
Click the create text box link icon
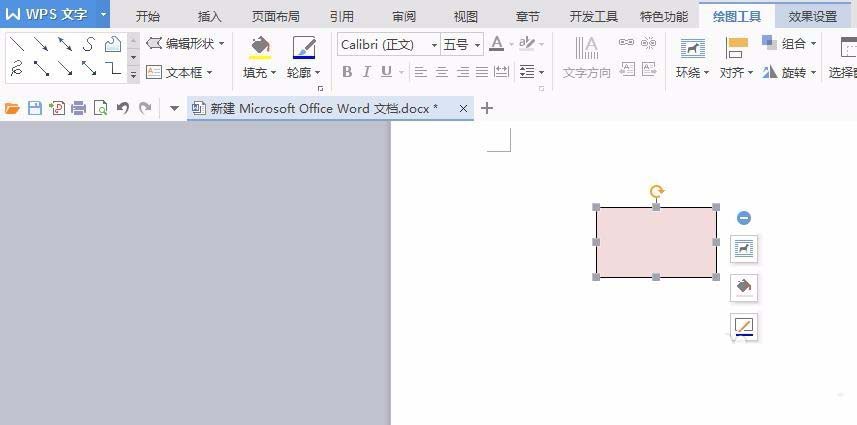626,43
